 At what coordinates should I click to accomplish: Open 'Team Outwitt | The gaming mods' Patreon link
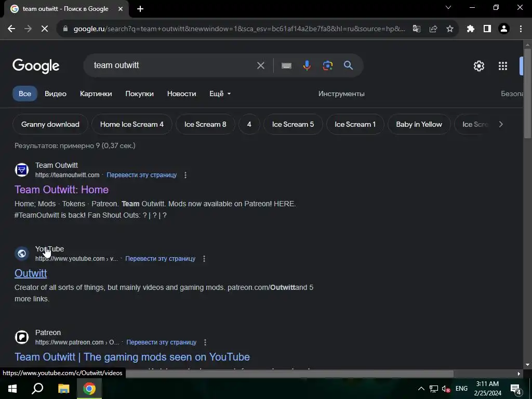132,357
